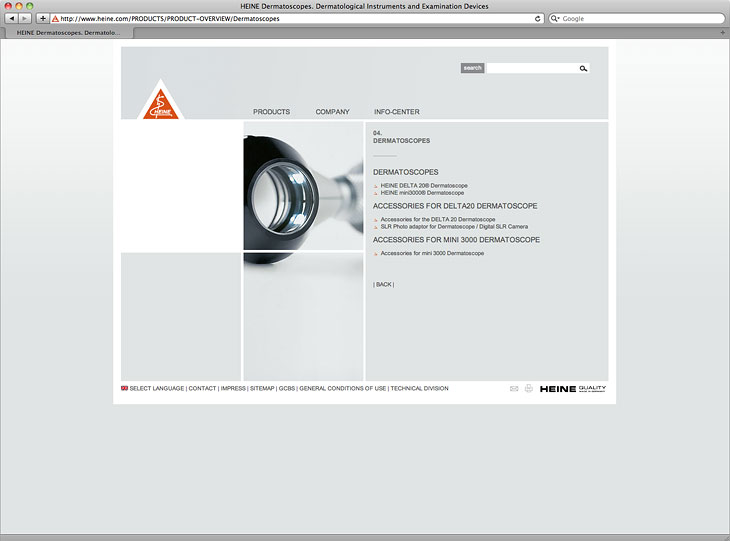Image resolution: width=730 pixels, height=541 pixels.
Task: Open the SITEMAP footer link
Action: pos(262,388)
